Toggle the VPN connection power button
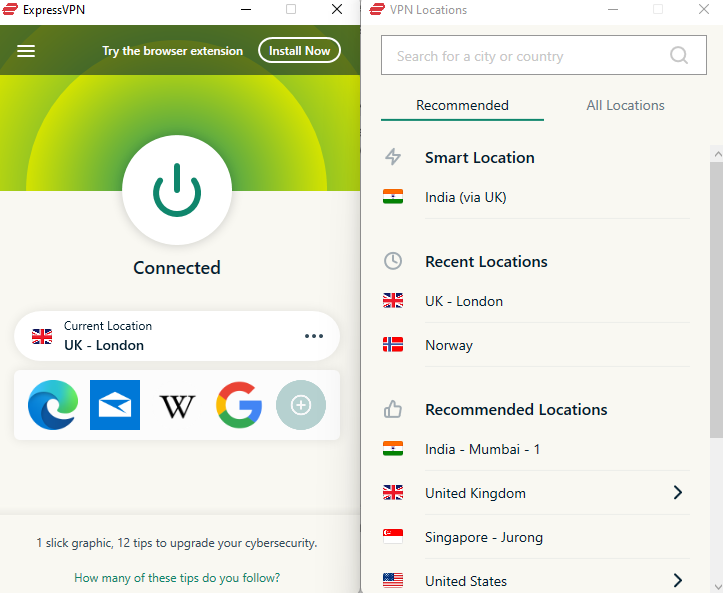 pos(177,190)
